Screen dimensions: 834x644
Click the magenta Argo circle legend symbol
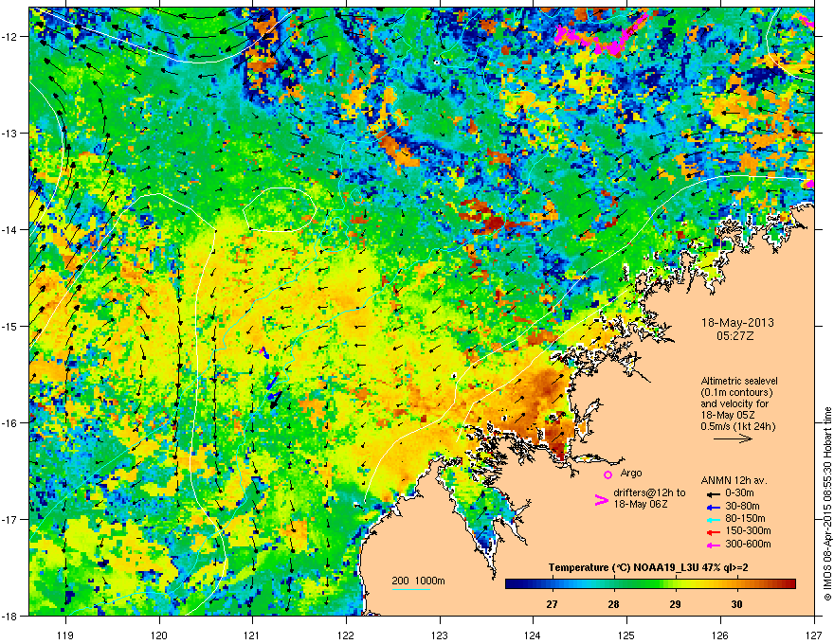(x=607, y=474)
